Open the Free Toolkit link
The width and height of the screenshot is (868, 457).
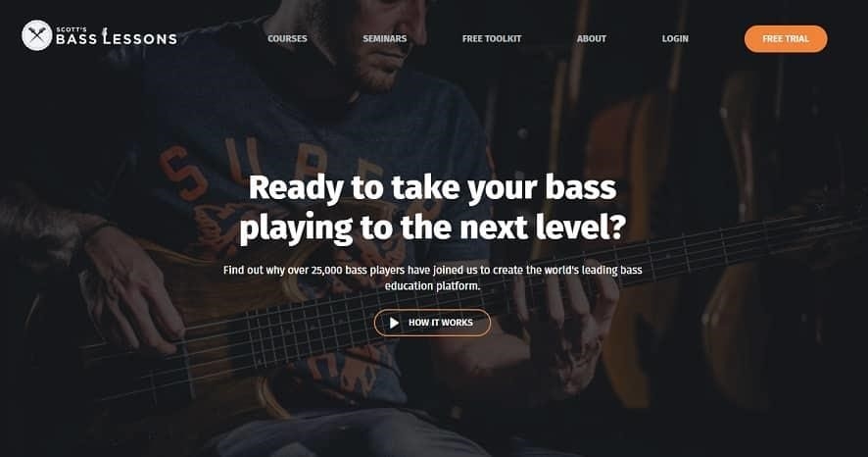(492, 39)
